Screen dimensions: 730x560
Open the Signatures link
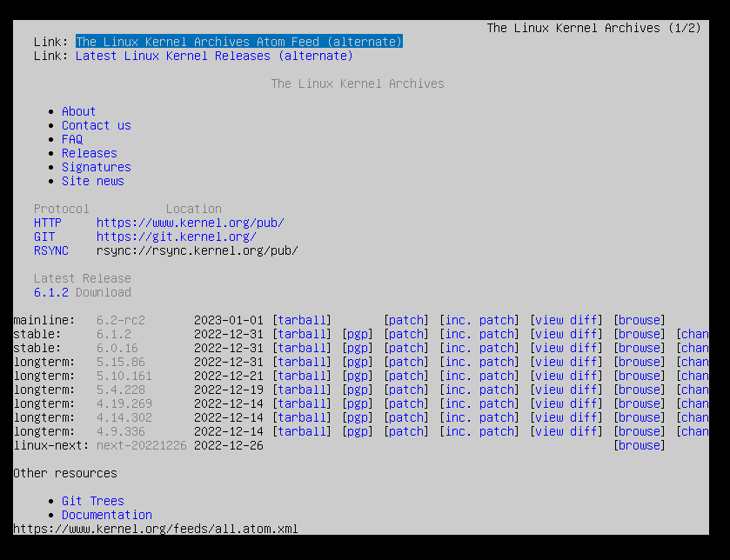pos(97,168)
